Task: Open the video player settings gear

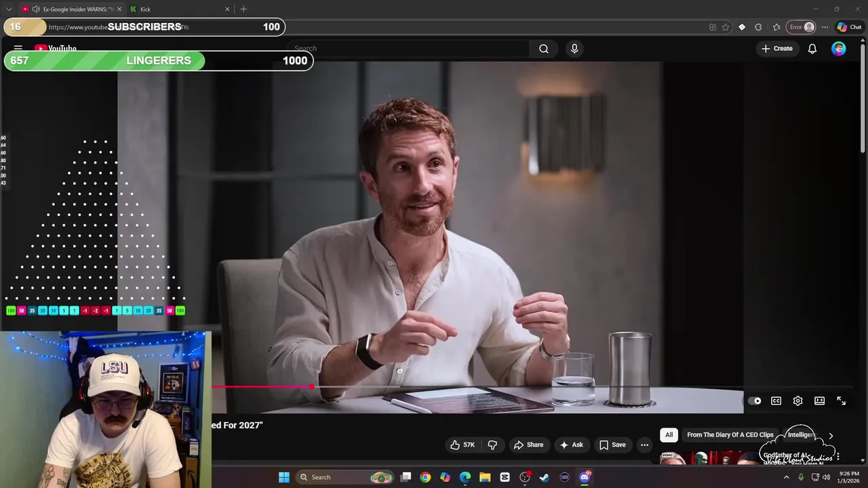Action: pyautogui.click(x=798, y=401)
